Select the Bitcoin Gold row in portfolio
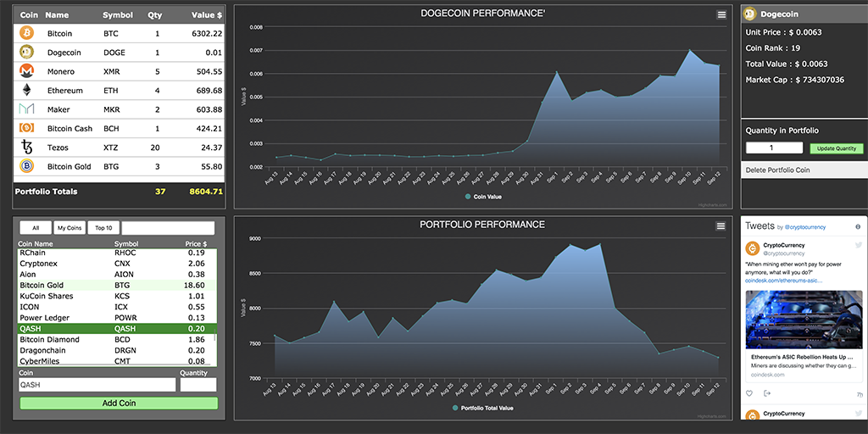 (x=119, y=166)
